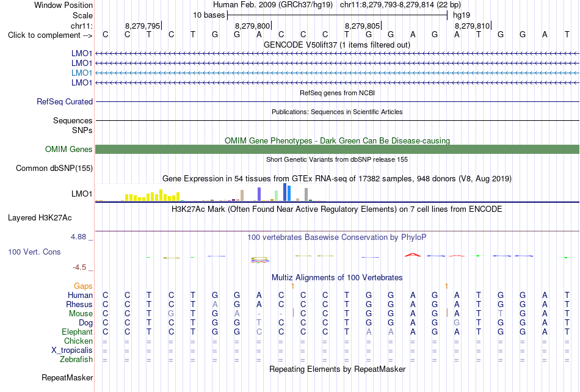Click the gray C in the Elephant row
Viewport: 580px width, 392px height.
tap(259, 332)
